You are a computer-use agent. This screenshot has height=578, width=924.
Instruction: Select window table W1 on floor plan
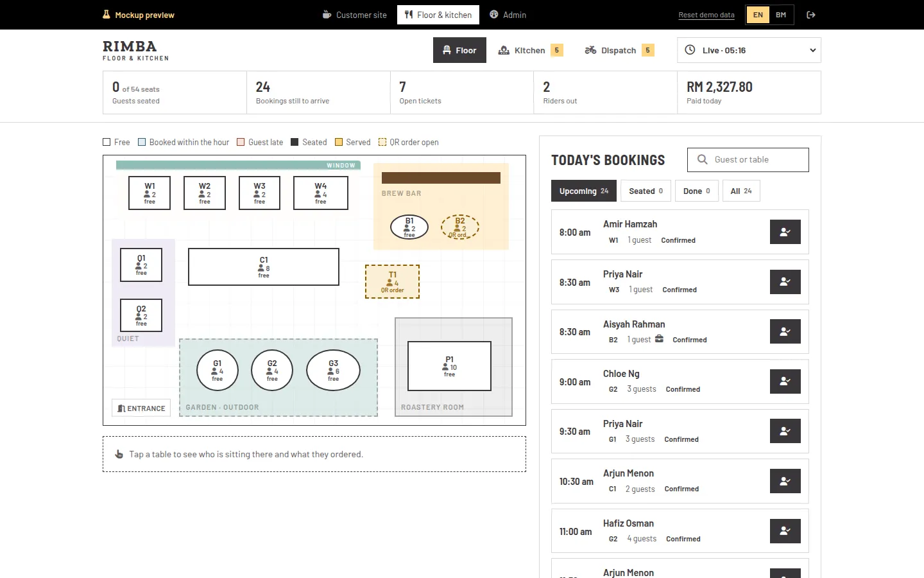150,193
